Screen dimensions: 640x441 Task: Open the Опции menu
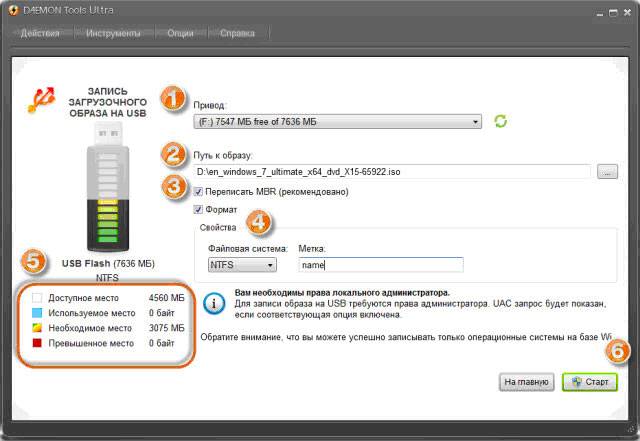coord(181,33)
